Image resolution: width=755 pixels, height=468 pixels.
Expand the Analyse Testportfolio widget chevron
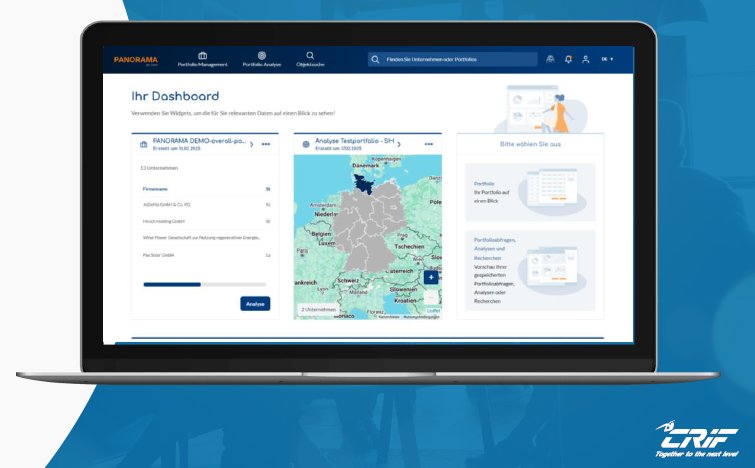pos(399,144)
